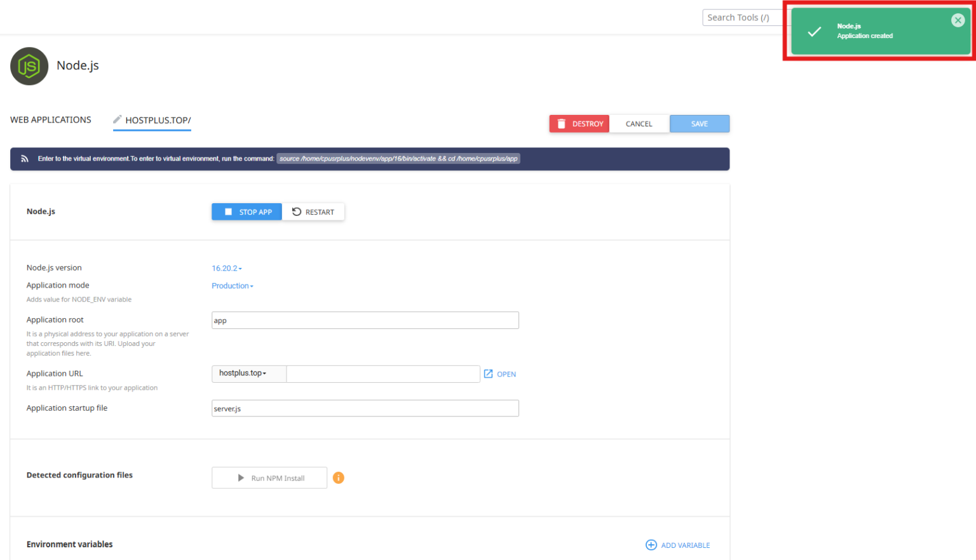
Task: Click the Application mode label
Action: click(58, 286)
